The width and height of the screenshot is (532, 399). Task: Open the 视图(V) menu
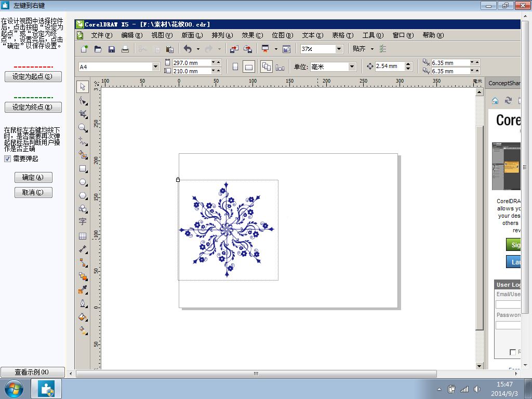(162, 35)
